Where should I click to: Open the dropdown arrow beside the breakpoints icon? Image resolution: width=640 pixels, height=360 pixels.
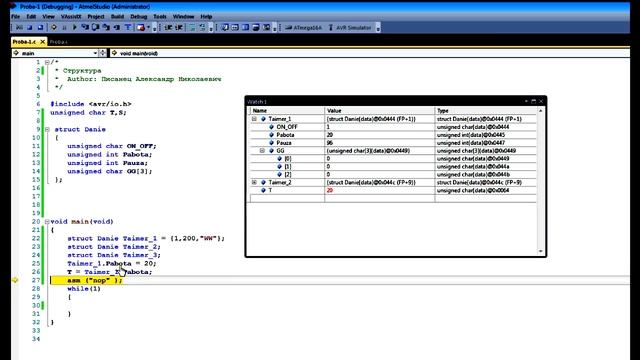(148, 27)
